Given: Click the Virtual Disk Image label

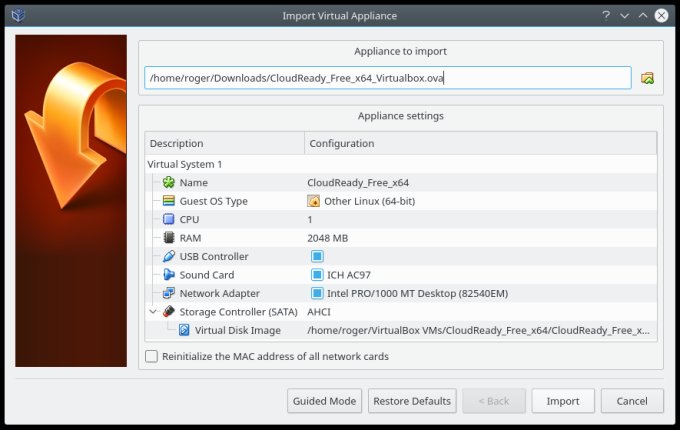Looking at the screenshot, I should (238, 330).
